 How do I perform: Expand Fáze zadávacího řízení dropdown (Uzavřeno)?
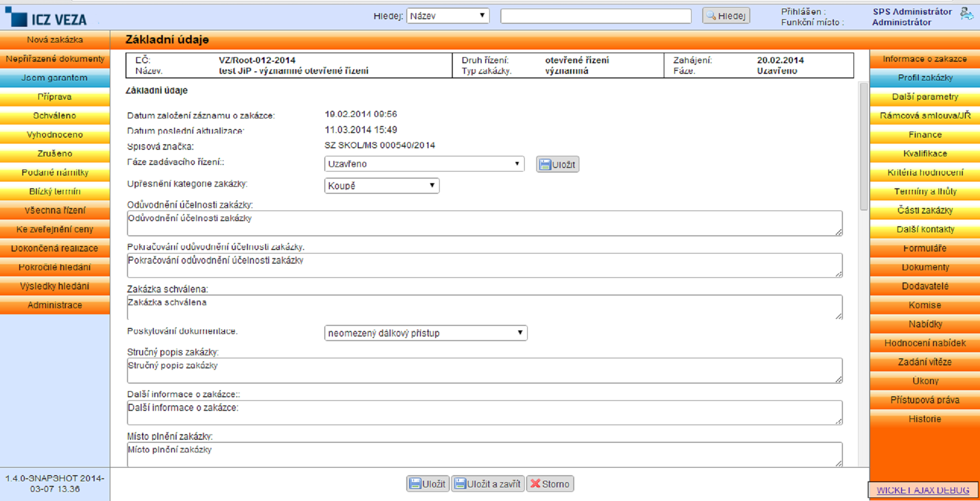coord(424,164)
